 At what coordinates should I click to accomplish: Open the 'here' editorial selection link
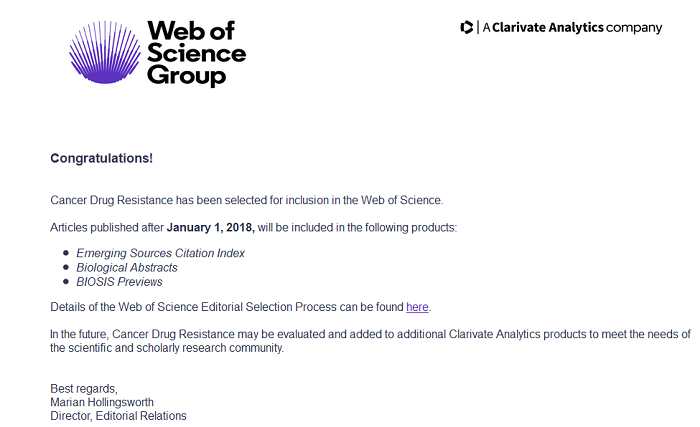pos(417,307)
